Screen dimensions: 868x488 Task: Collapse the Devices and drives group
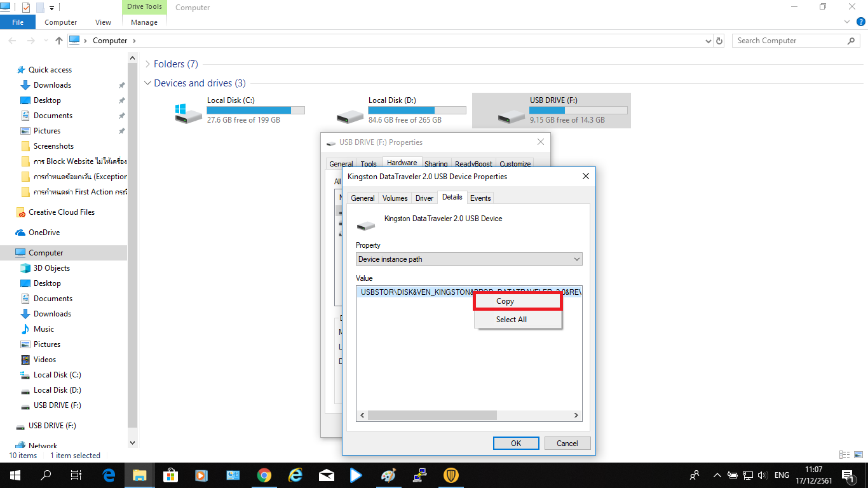point(147,83)
